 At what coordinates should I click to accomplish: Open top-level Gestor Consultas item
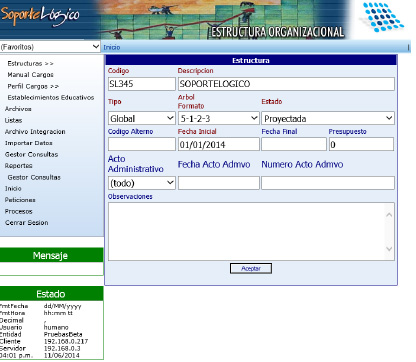(x=31, y=154)
